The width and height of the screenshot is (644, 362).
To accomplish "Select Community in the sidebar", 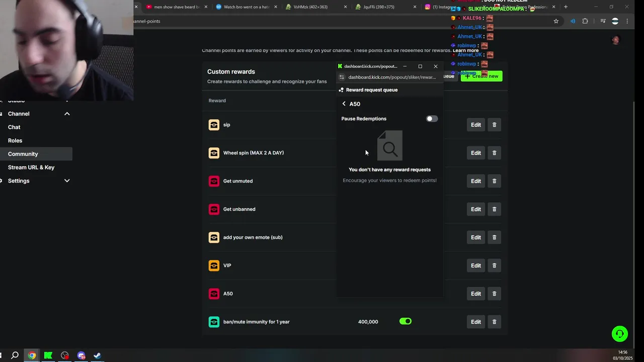I will pos(36,154).
